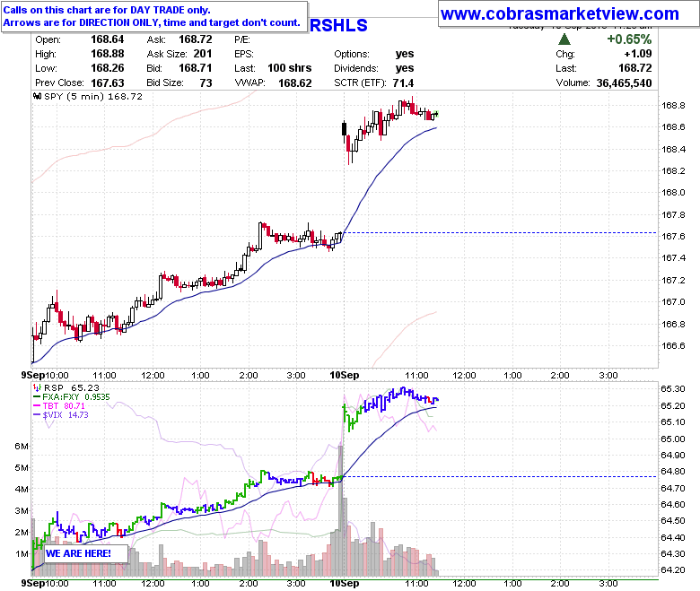700x591 pixels.
Task: Click the Open value 168.64
Action: pos(107,39)
